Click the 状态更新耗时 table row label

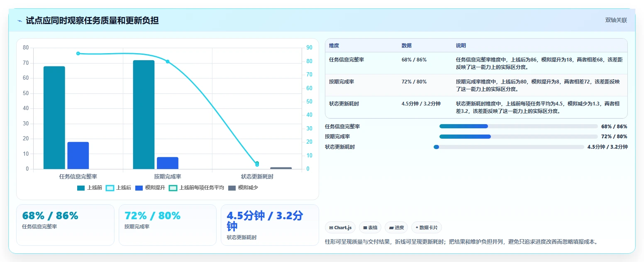(x=344, y=104)
